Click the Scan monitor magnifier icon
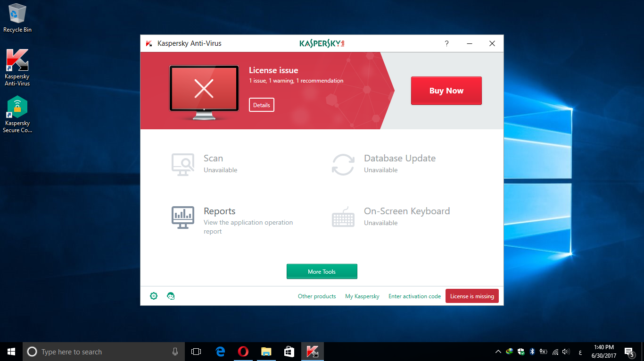This screenshot has height=361, width=644. coord(183,164)
